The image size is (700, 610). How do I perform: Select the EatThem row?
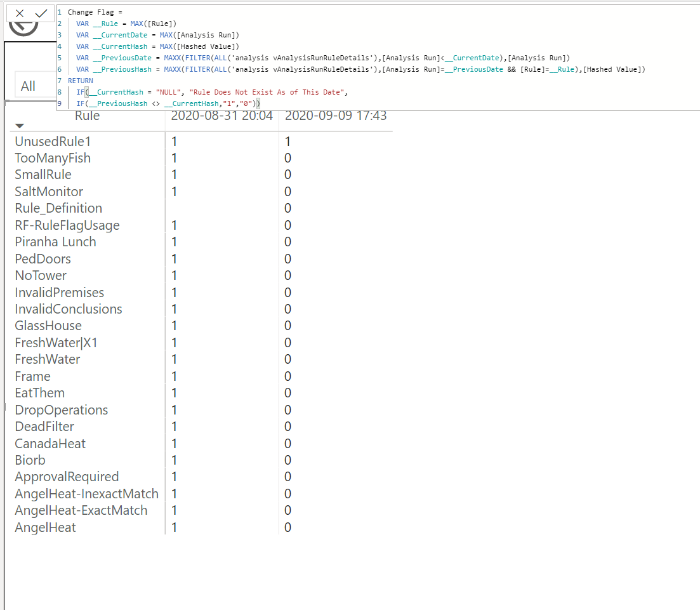[201, 393]
